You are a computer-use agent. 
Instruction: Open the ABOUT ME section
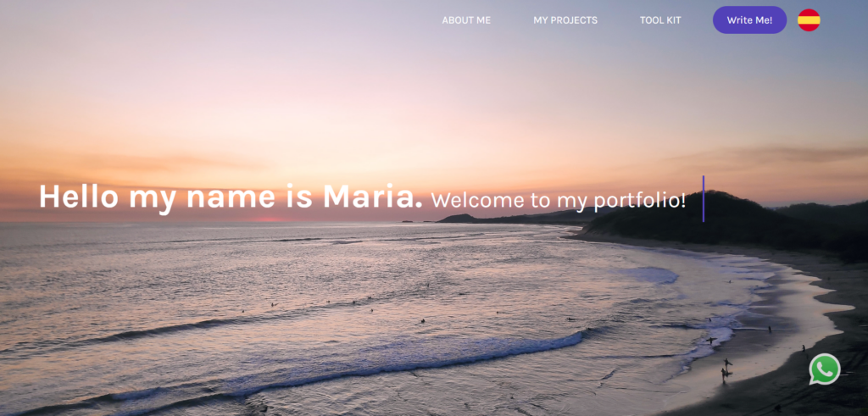(x=466, y=20)
